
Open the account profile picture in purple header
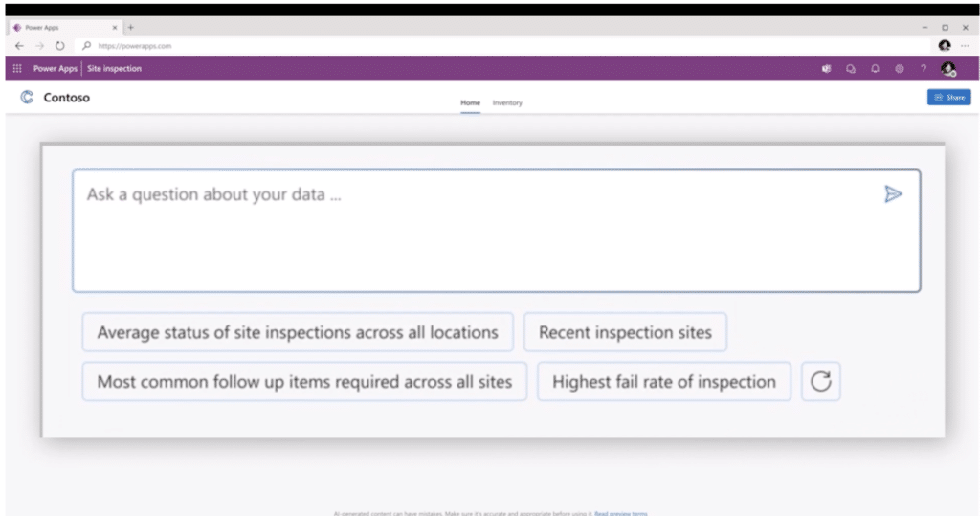(x=947, y=69)
